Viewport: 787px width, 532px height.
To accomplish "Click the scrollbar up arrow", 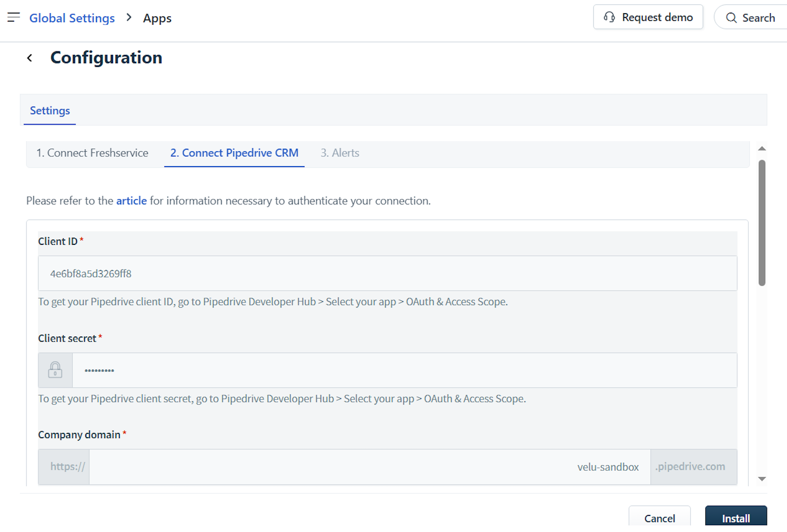I will coord(762,149).
